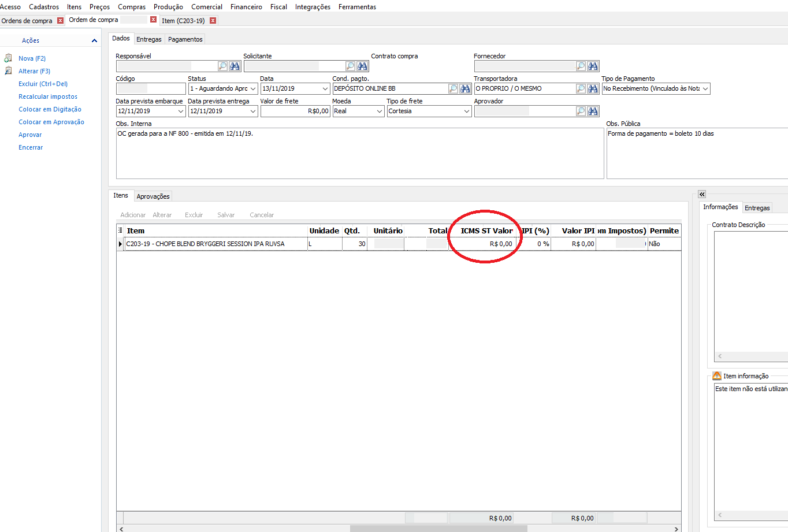This screenshot has width=788, height=532.
Task: Click binoculars icon beside Responsável field
Action: tap(235, 66)
